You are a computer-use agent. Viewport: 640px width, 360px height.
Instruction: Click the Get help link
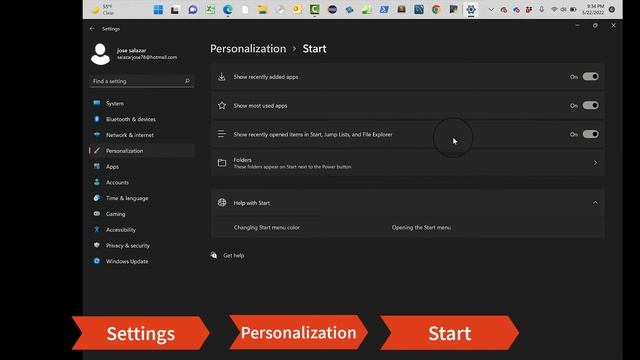click(x=233, y=256)
